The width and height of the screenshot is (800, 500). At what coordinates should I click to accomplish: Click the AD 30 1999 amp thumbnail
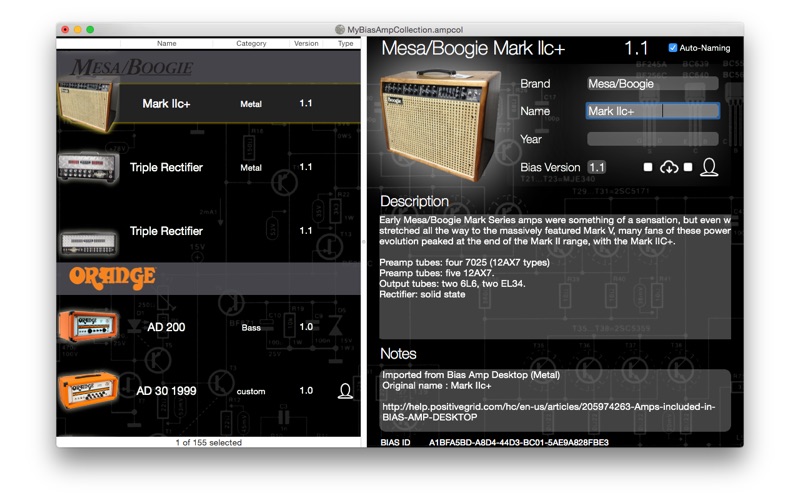pyautogui.click(x=88, y=390)
